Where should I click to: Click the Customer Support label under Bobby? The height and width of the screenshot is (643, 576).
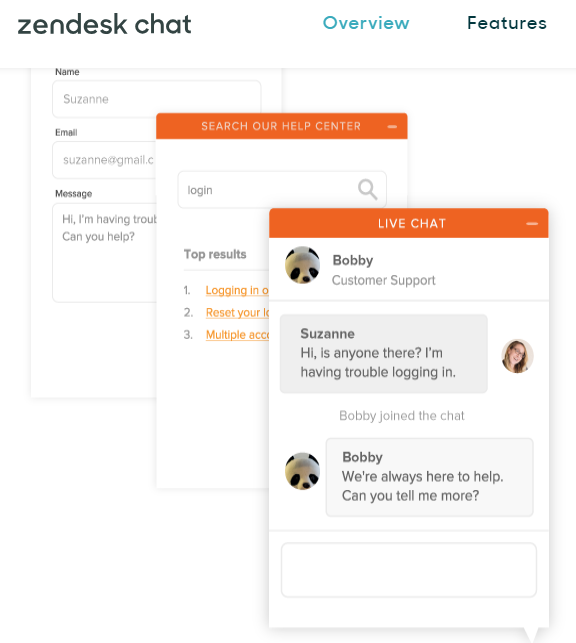pyautogui.click(x=383, y=280)
